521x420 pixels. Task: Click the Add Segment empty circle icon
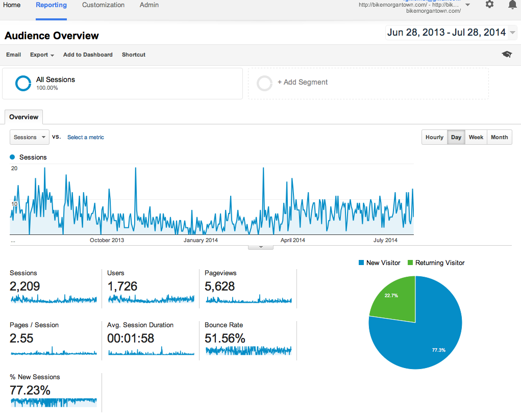click(264, 83)
